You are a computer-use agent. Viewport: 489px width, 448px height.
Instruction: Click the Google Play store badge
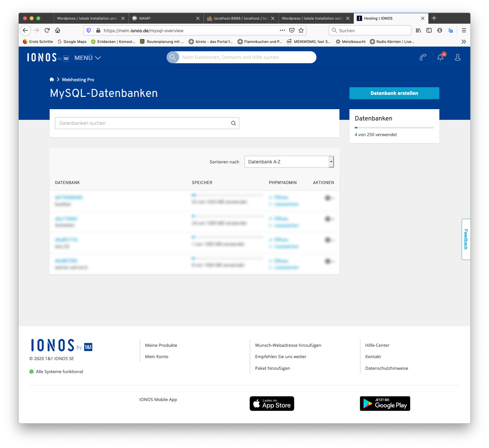(x=385, y=404)
